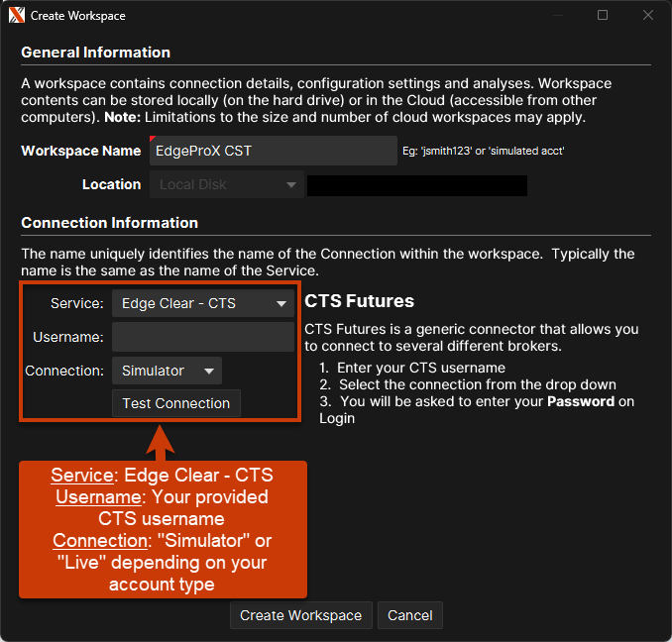This screenshot has height=642, width=672.
Task: Click the orange instruction callout box
Action: click(163, 530)
